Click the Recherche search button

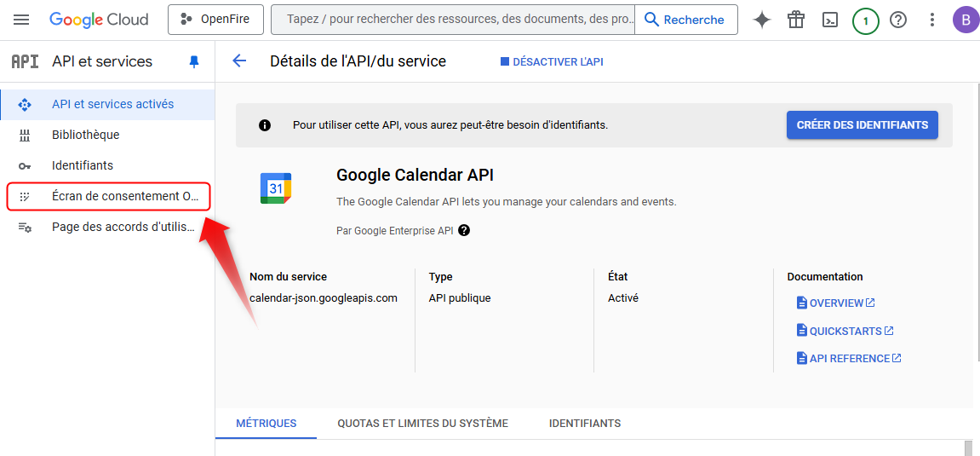685,20
